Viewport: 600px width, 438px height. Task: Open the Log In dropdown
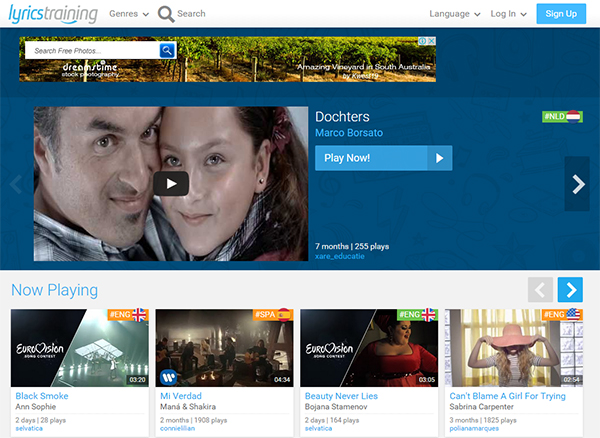[x=509, y=14]
